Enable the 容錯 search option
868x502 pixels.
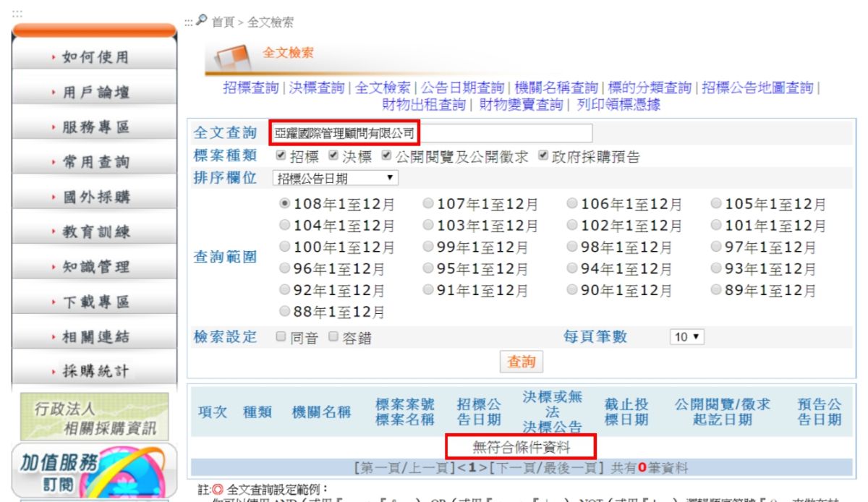point(333,337)
